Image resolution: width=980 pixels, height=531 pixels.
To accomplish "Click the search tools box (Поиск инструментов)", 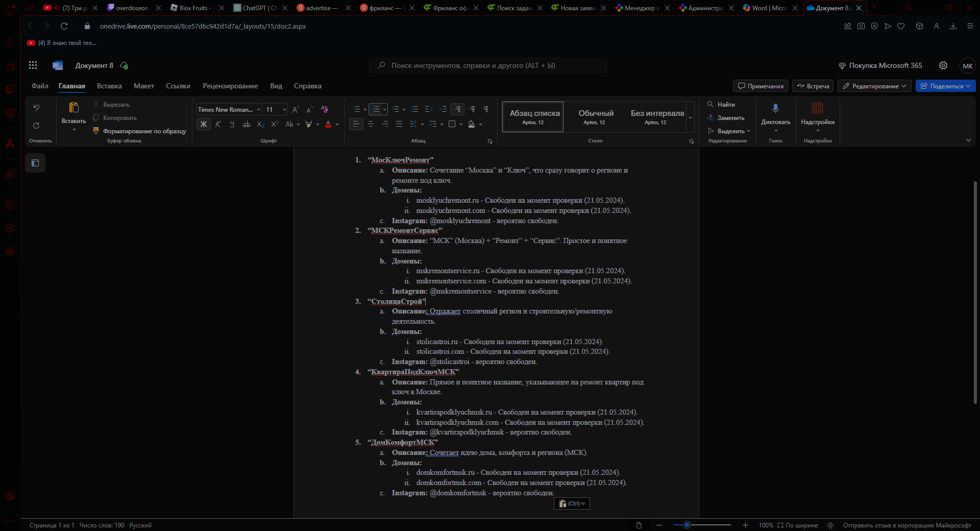I will [488, 65].
